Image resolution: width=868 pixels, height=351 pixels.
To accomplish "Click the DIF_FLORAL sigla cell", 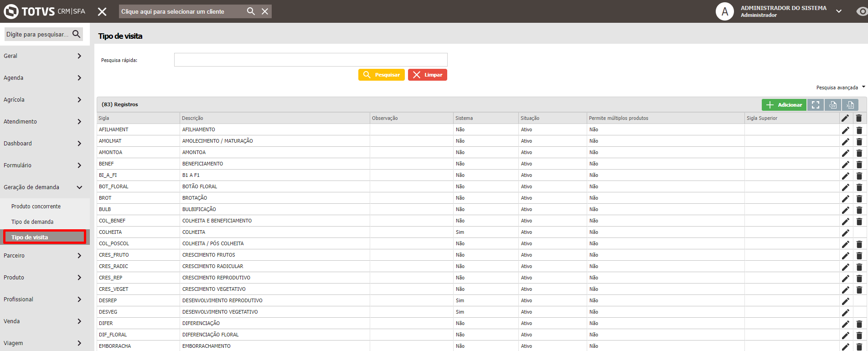I will point(138,335).
